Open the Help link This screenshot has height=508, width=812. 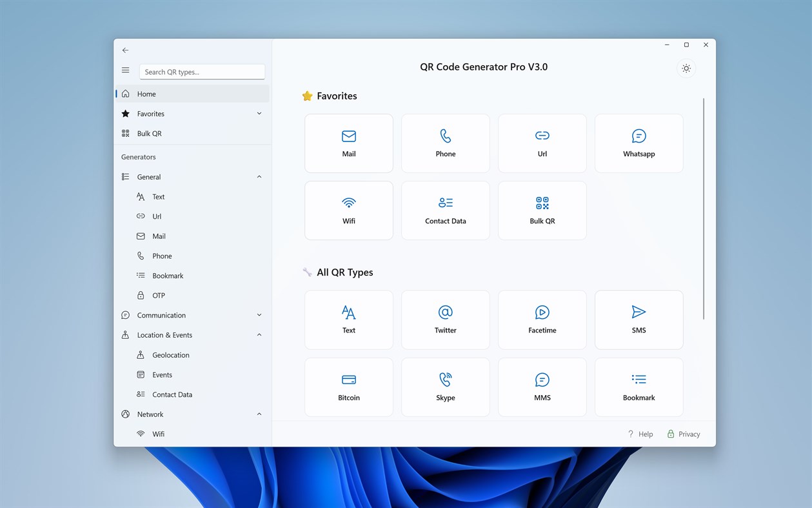640,434
